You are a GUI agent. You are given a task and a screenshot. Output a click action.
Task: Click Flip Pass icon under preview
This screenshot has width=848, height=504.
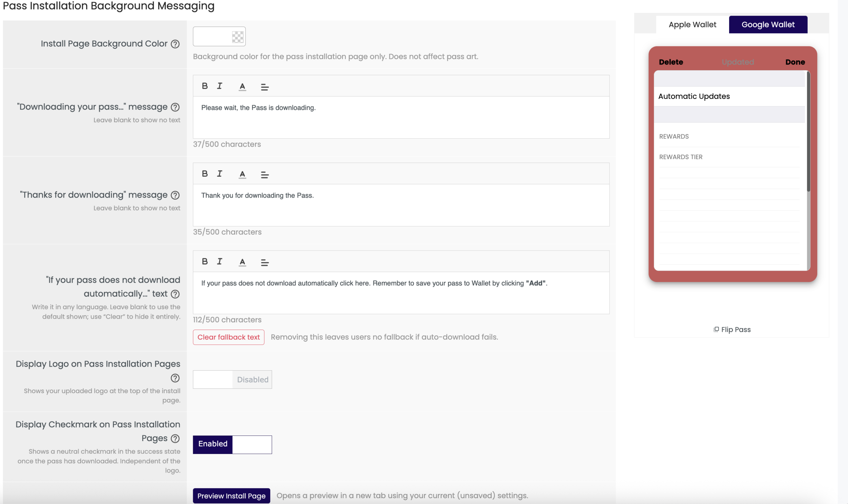716,329
